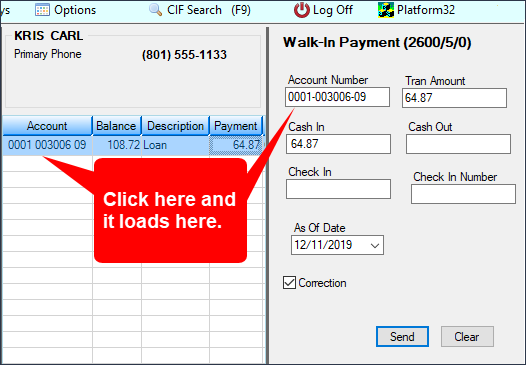Click the Payment column header
The height and width of the screenshot is (365, 526).
click(236, 126)
